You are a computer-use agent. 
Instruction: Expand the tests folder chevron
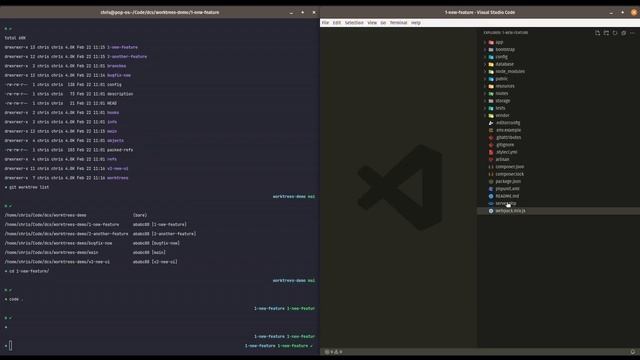tap(485, 108)
